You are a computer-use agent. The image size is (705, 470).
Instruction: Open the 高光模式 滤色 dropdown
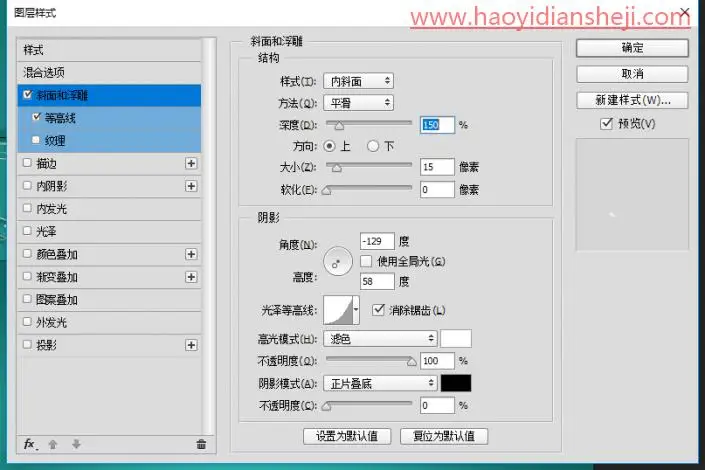click(380, 338)
